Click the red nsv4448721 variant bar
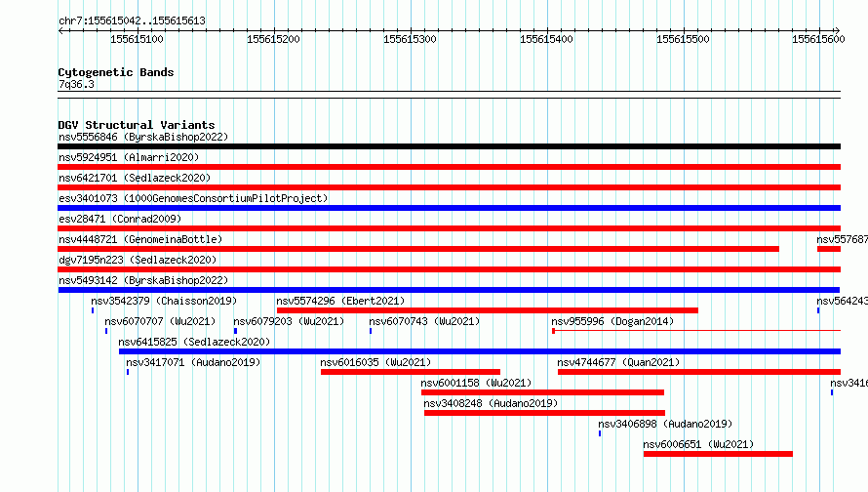 click(x=418, y=249)
